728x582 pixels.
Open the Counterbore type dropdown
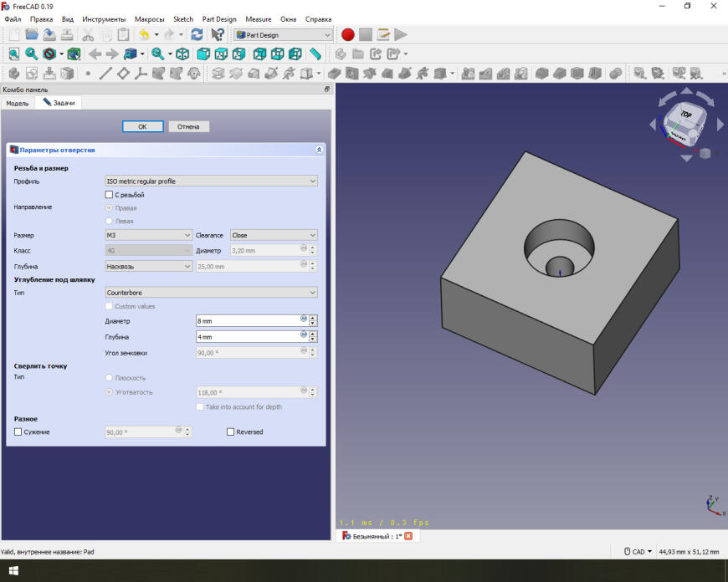pyautogui.click(x=211, y=293)
